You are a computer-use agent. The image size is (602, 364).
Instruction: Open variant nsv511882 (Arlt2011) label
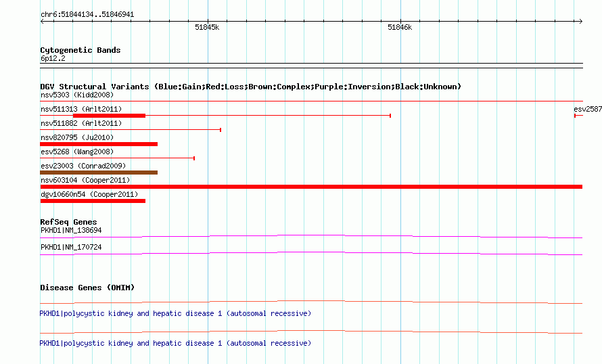(81, 123)
